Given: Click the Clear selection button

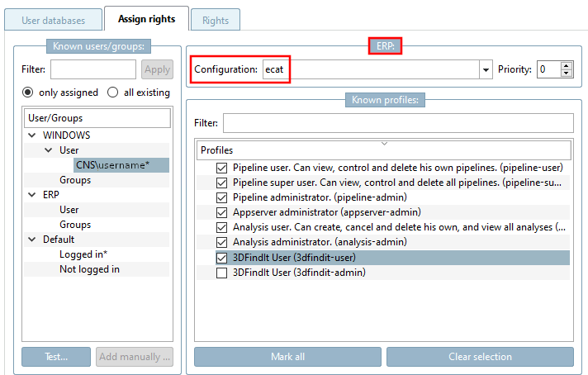Looking at the screenshot, I should [480, 357].
